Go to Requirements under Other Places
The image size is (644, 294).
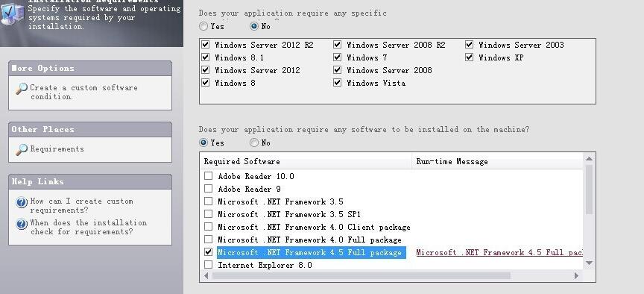click(x=57, y=148)
